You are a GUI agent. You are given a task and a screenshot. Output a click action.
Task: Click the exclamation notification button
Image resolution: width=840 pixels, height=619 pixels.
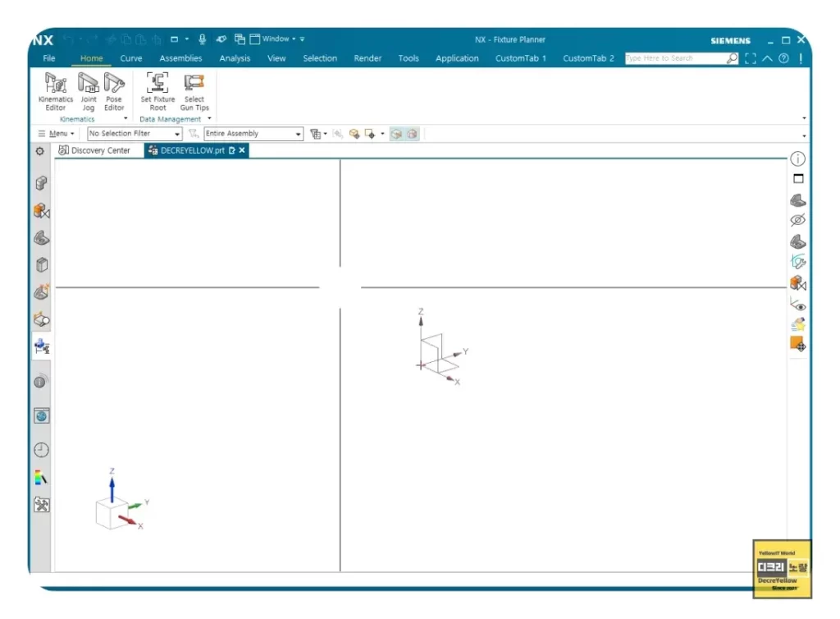(x=801, y=58)
